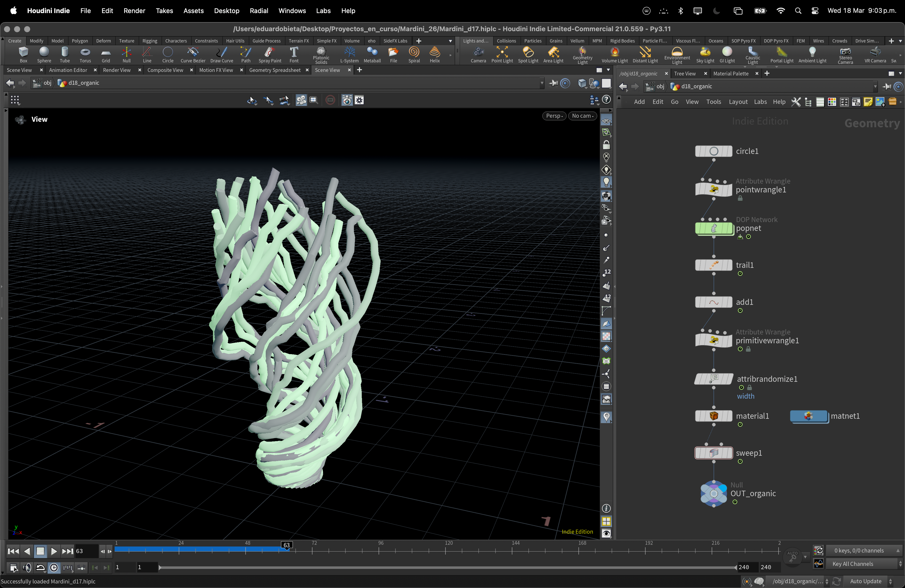Open the Persp viewport dropdown
This screenshot has width=905, height=588.
tap(554, 116)
